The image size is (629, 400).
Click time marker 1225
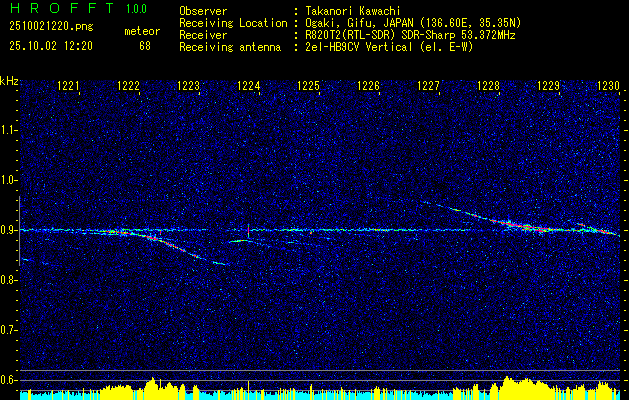pos(308,86)
